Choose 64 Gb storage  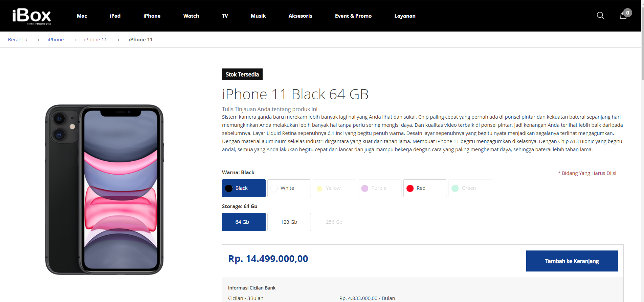click(244, 222)
